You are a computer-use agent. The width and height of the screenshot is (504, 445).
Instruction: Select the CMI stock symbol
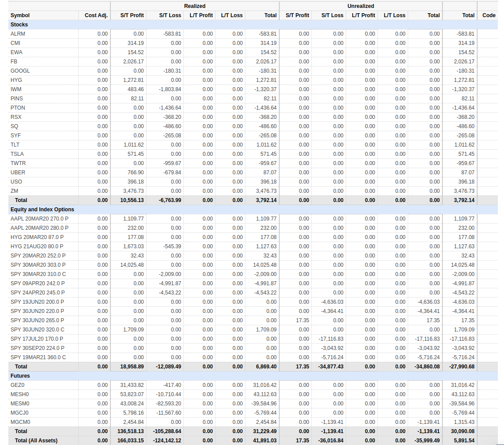(15, 43)
